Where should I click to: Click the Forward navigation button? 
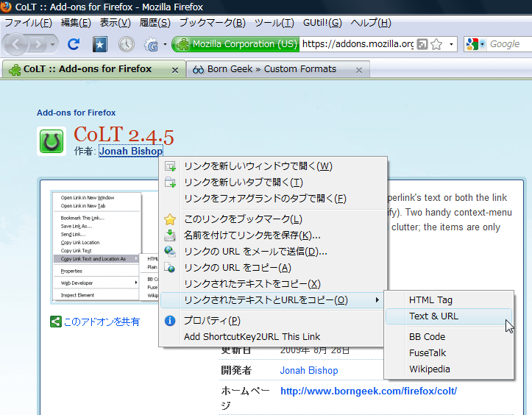[x=38, y=44]
